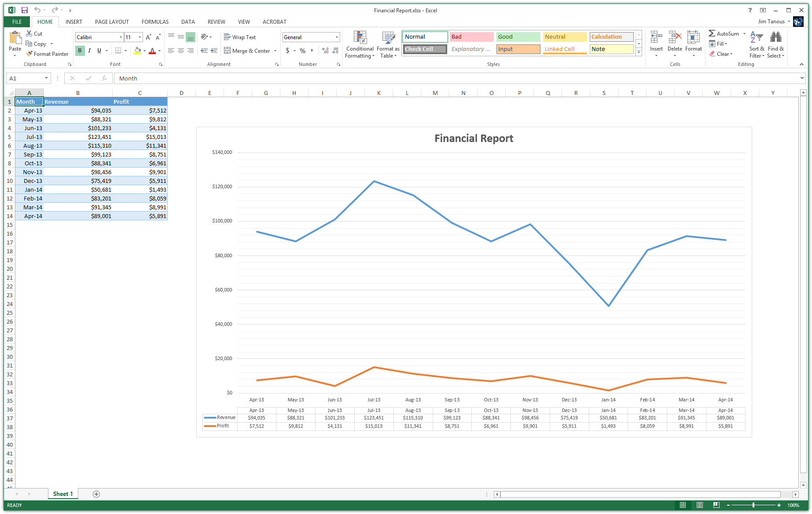The width and height of the screenshot is (812, 514).
Task: Switch to the DATA tab
Action: pos(188,22)
